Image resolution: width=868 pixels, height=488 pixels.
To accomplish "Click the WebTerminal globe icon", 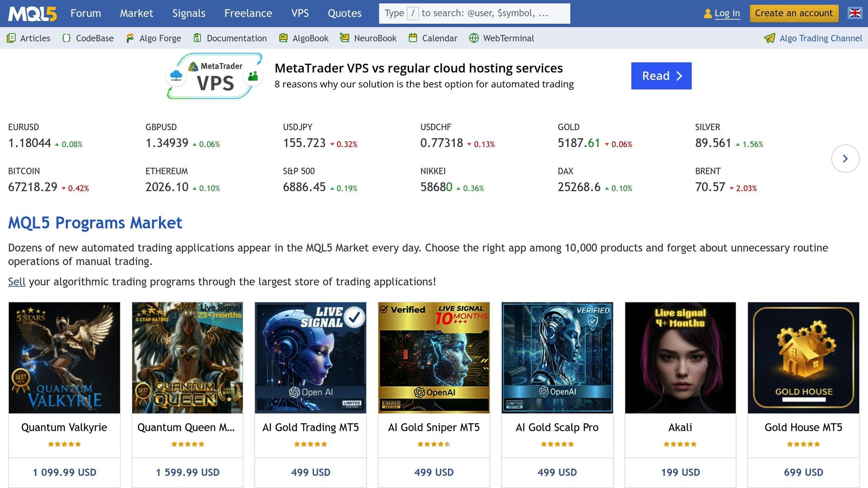I will [x=474, y=38].
